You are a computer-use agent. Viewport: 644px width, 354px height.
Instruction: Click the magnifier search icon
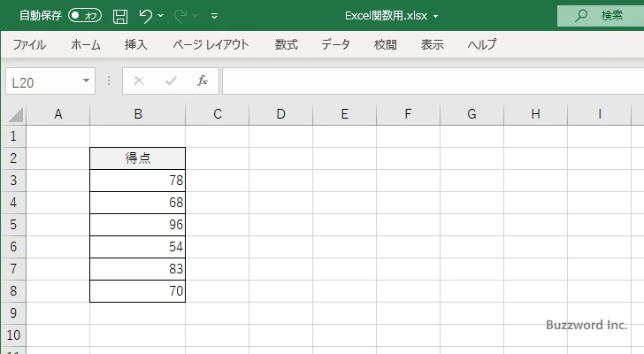pos(580,16)
